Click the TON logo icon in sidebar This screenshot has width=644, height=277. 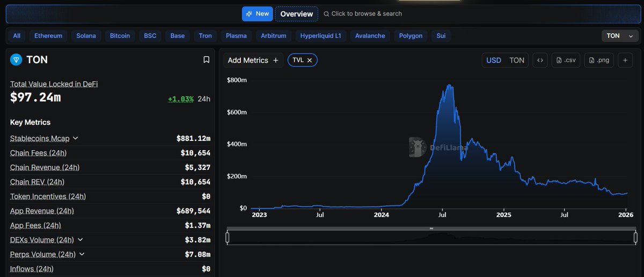[x=16, y=60]
